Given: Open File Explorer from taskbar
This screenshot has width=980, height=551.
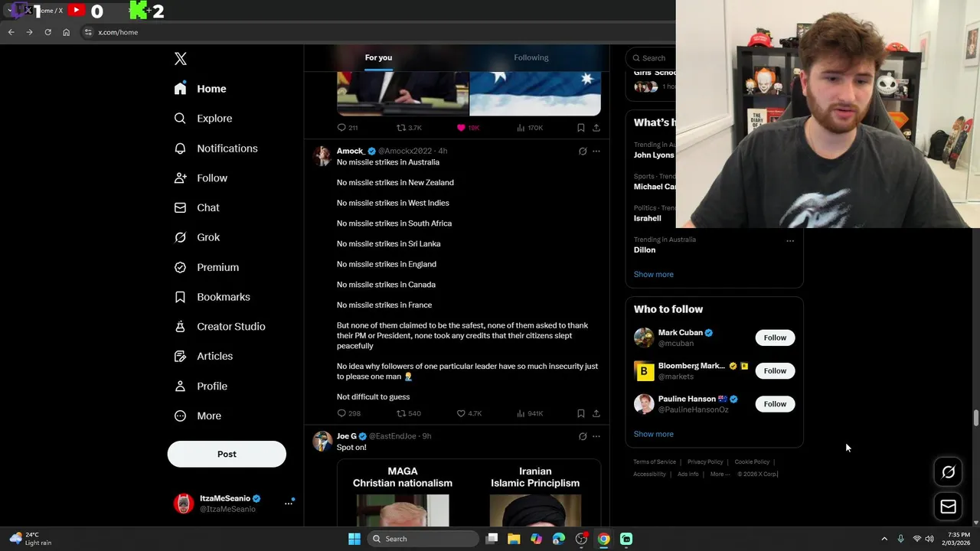Looking at the screenshot, I should pos(514,539).
